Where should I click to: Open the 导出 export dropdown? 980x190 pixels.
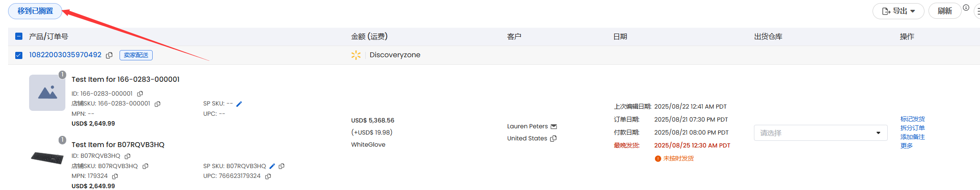(898, 11)
